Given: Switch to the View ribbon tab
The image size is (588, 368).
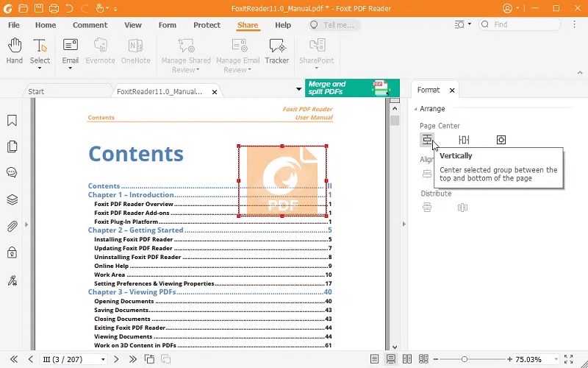Looking at the screenshot, I should click(x=133, y=25).
